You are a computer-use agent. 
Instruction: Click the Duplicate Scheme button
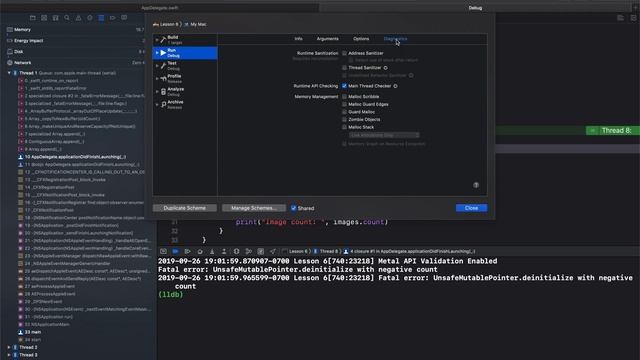(x=184, y=208)
